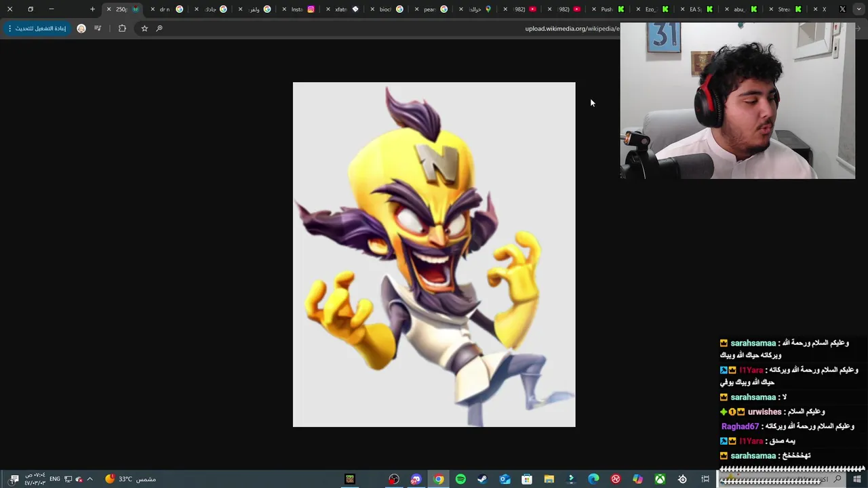Open Microsoft Store from the taskbar
Image resolution: width=868 pixels, height=488 pixels.
click(x=527, y=479)
